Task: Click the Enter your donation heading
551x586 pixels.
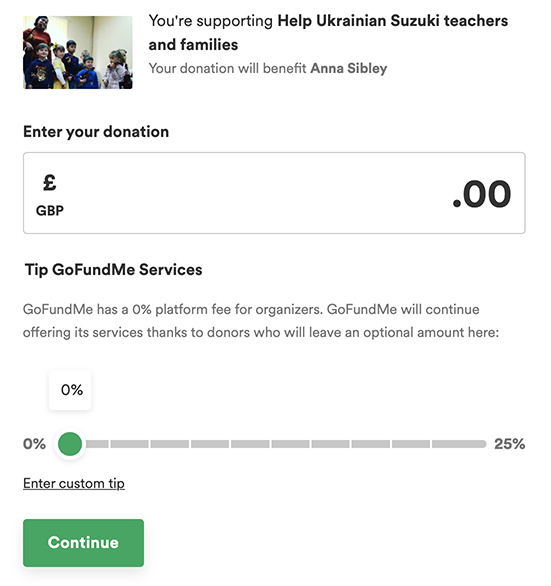Action: click(x=96, y=132)
